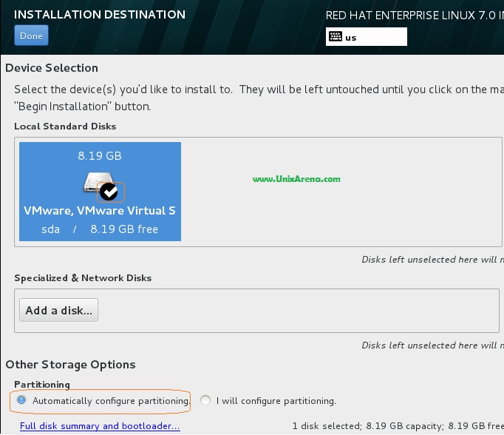504x435 pixels.
Task: Open the us keyboard layout selector
Action: click(x=366, y=37)
